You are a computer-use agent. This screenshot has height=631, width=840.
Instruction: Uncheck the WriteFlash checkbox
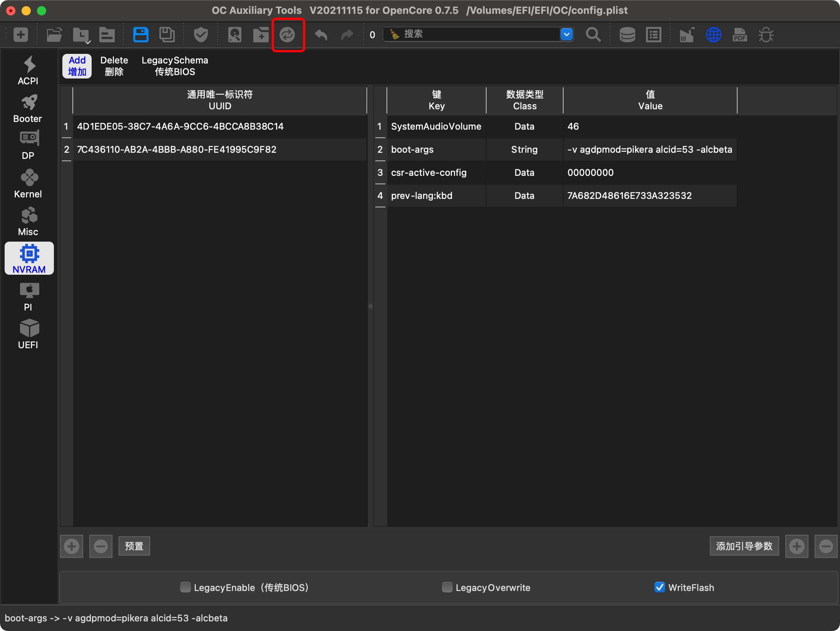[x=659, y=587]
